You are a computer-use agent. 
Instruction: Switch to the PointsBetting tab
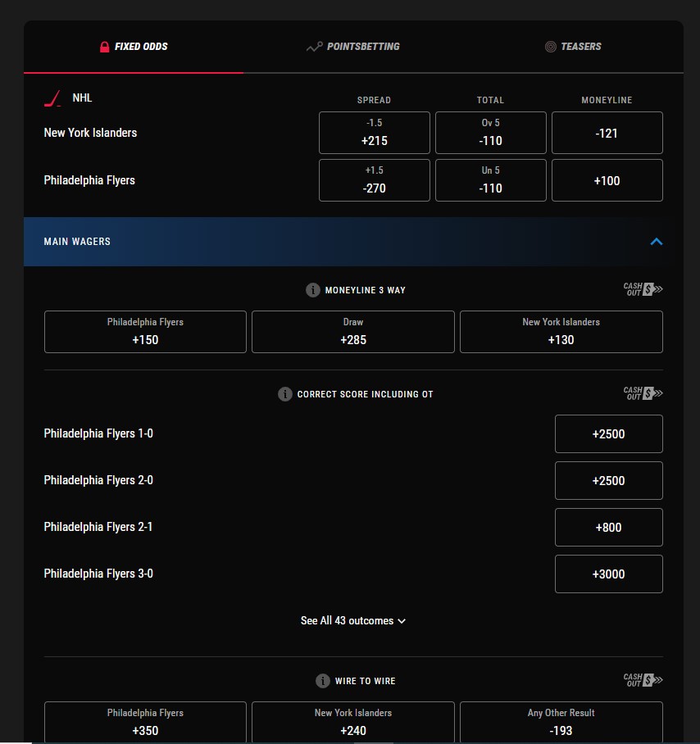coord(353,47)
